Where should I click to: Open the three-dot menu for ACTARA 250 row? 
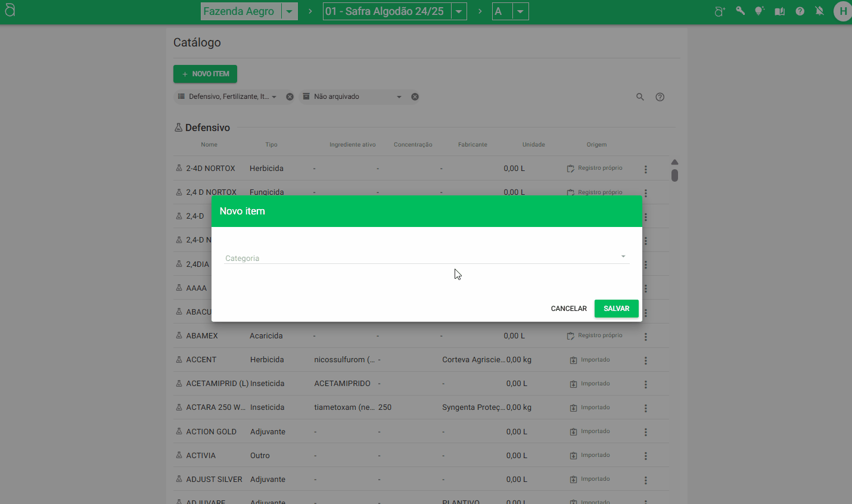(645, 408)
